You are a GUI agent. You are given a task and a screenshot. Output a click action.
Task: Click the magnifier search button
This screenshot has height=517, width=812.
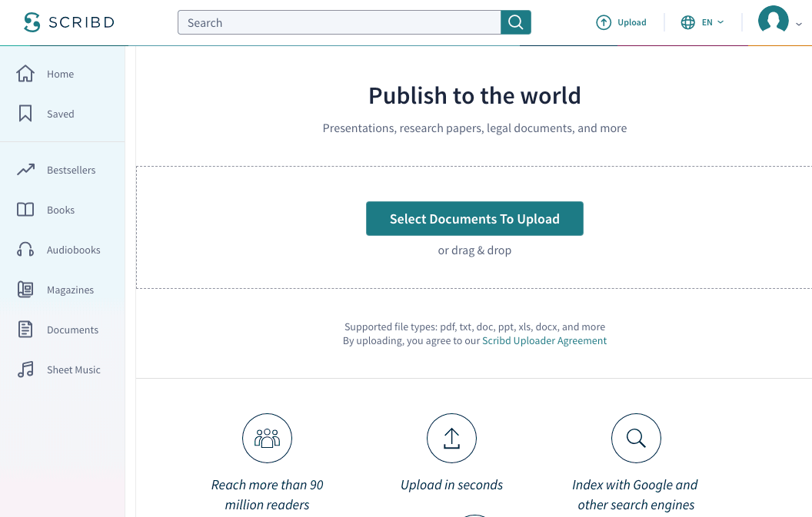[x=516, y=22]
